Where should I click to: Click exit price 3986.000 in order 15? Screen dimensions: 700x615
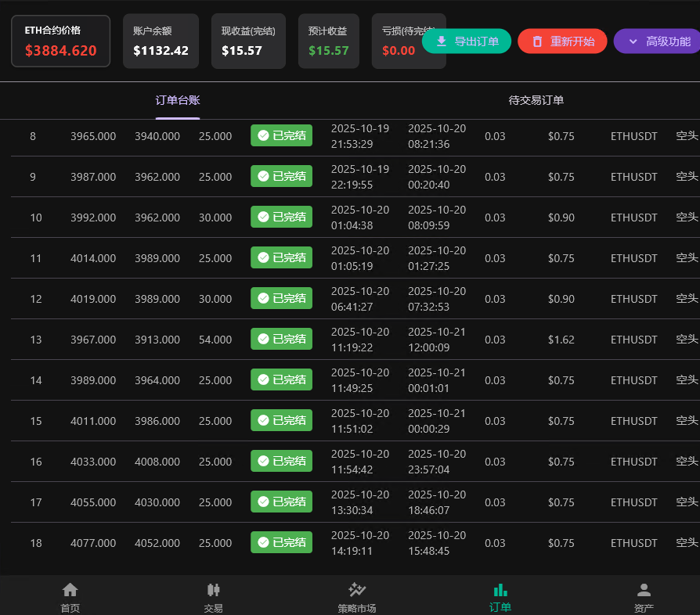click(157, 420)
